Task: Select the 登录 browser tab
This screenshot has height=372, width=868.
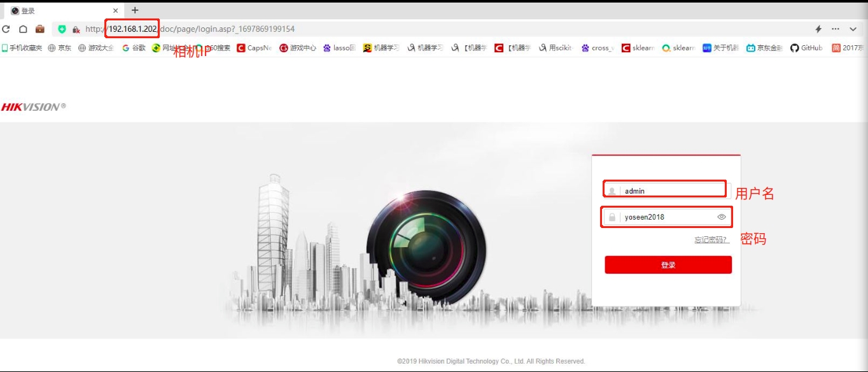Action: click(x=57, y=11)
